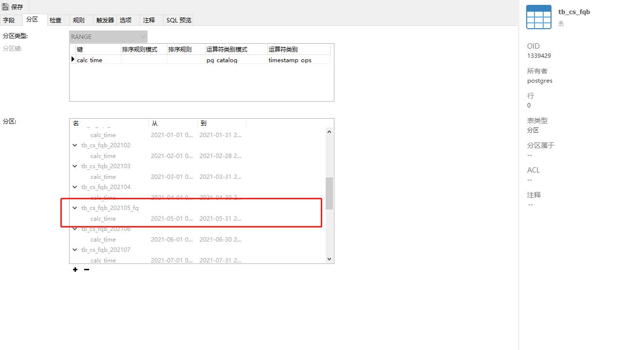Collapse the tb_cs_fqb_202105_fq partition chevron
Screen dimensions: 644x350
[75, 208]
